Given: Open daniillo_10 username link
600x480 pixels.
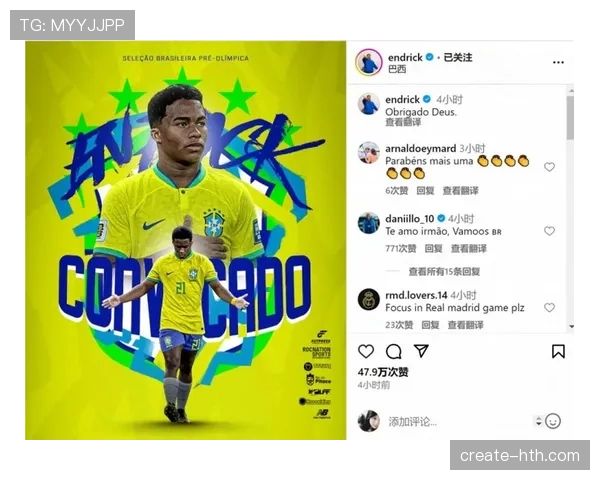Looking at the screenshot, I should pos(409,219).
